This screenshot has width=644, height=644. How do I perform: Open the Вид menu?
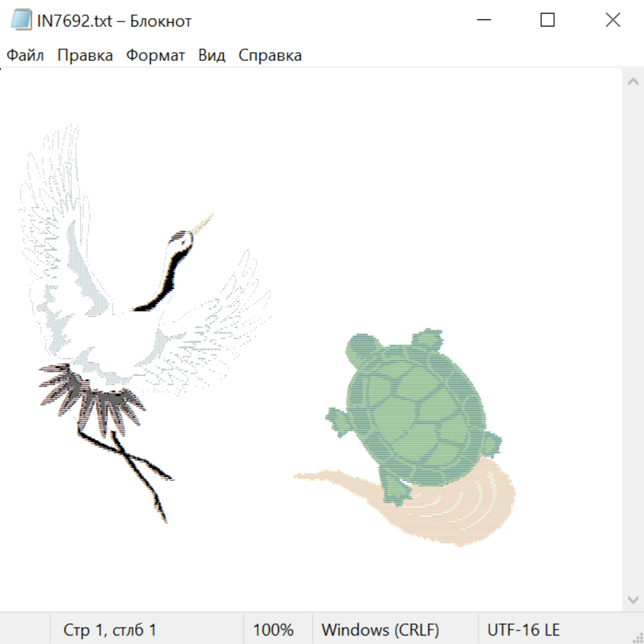click(x=211, y=55)
